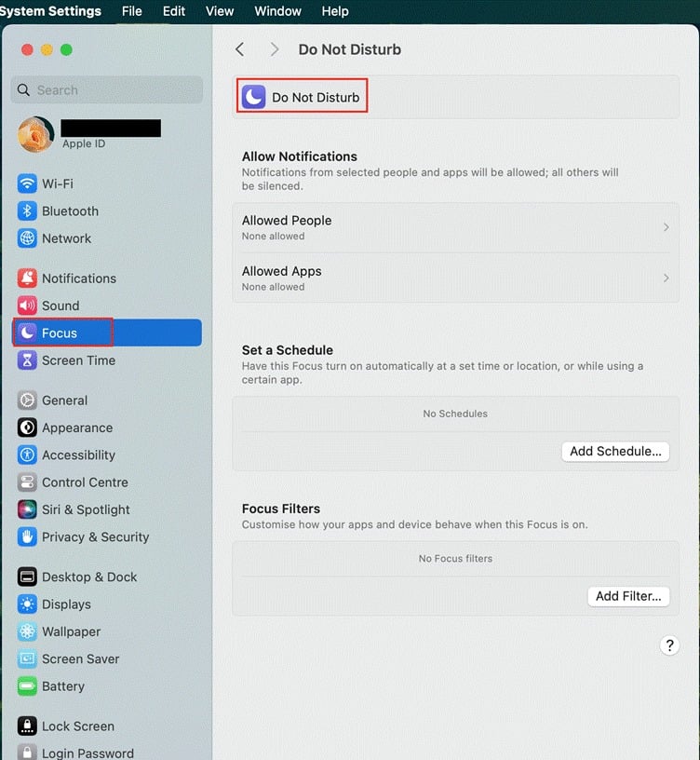Viewport: 700px width, 760px height.
Task: Click Add Schedule button
Action: 615,451
